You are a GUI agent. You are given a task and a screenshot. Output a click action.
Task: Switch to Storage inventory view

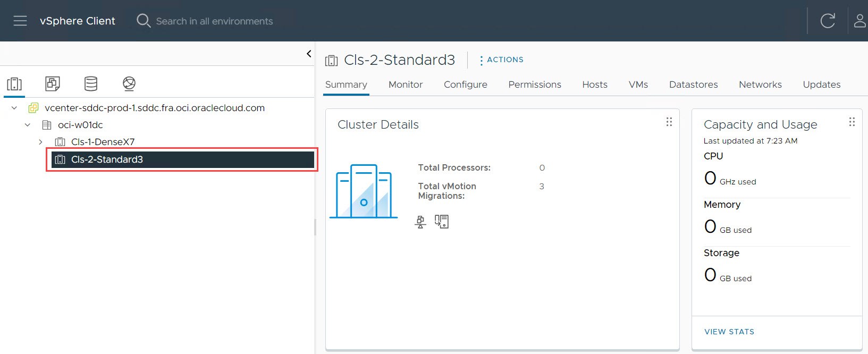[x=91, y=83]
